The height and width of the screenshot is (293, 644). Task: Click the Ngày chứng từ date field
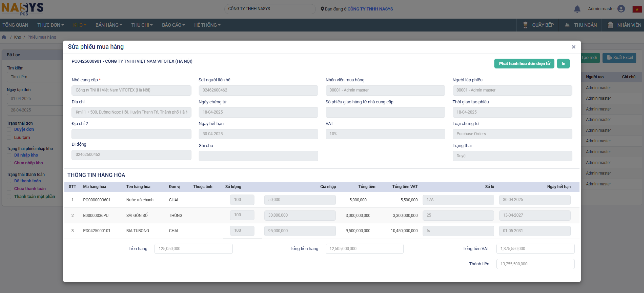[x=258, y=112]
